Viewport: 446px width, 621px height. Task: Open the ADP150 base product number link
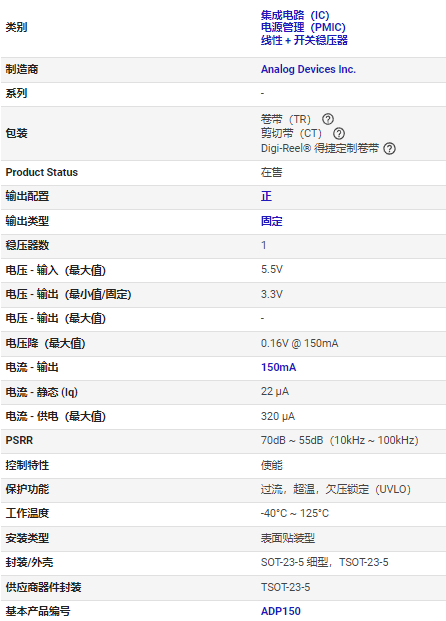click(281, 611)
